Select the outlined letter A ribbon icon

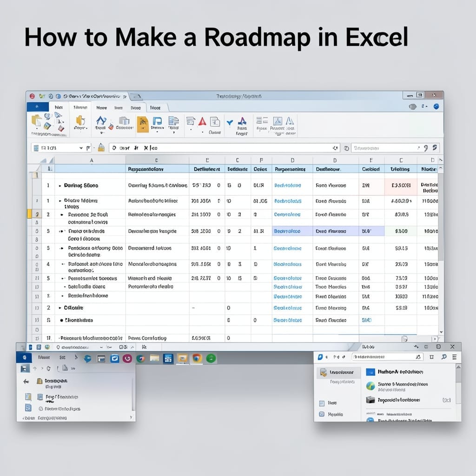[x=290, y=121]
